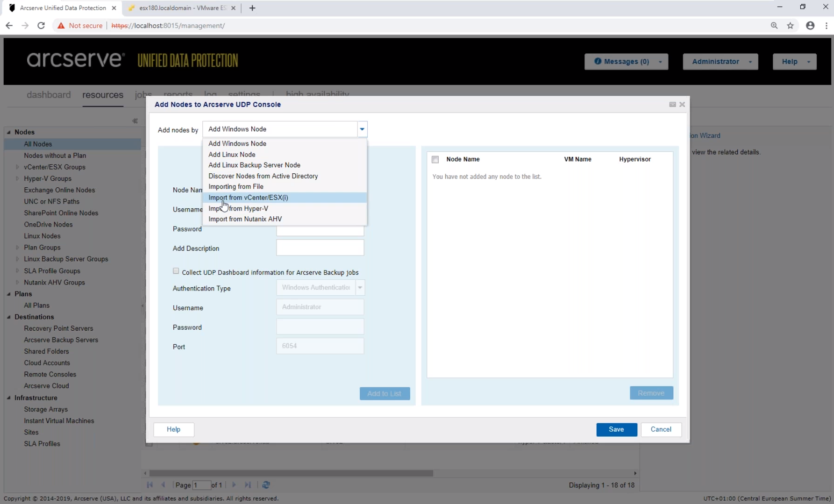Collapse the left navigation panel

point(135,121)
